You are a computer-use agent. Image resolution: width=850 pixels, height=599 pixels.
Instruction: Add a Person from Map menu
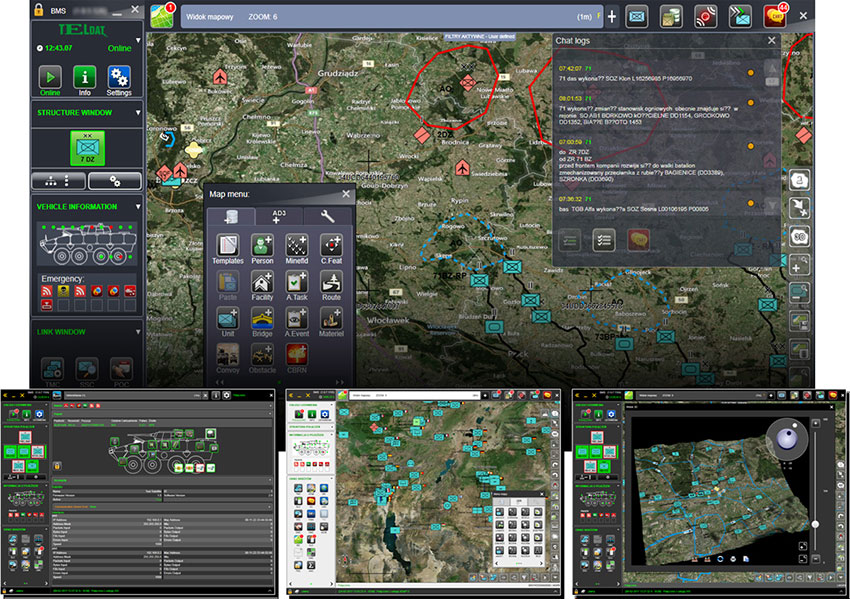tap(262, 249)
